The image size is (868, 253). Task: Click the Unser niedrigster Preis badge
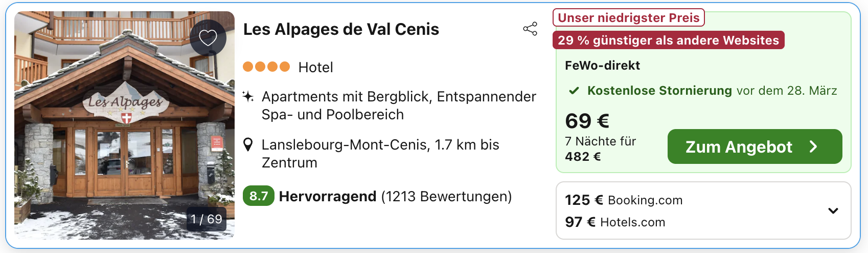click(628, 18)
